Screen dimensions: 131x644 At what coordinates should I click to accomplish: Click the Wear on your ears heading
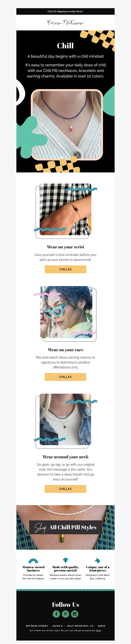click(65, 350)
